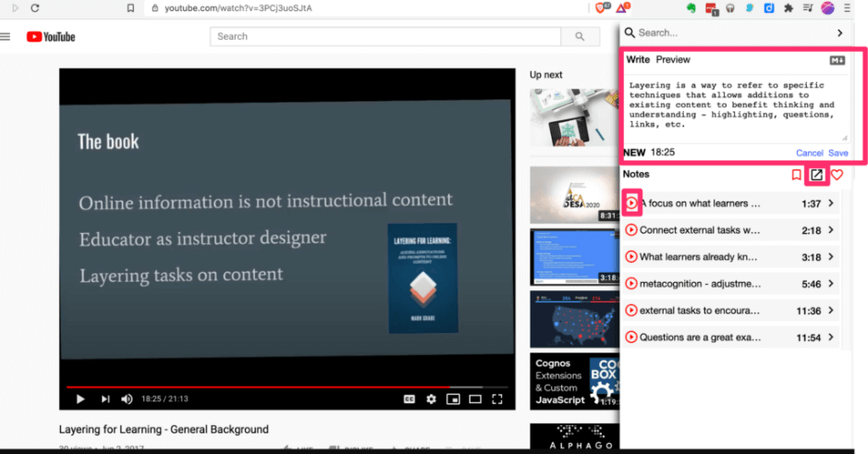Click 'What learners already kn...' note text

(698, 256)
